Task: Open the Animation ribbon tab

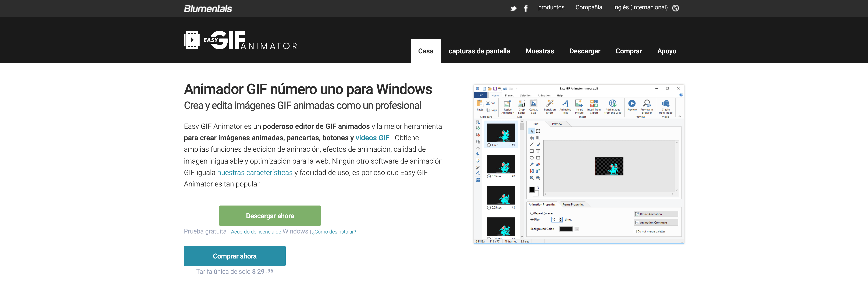Action: click(x=544, y=95)
